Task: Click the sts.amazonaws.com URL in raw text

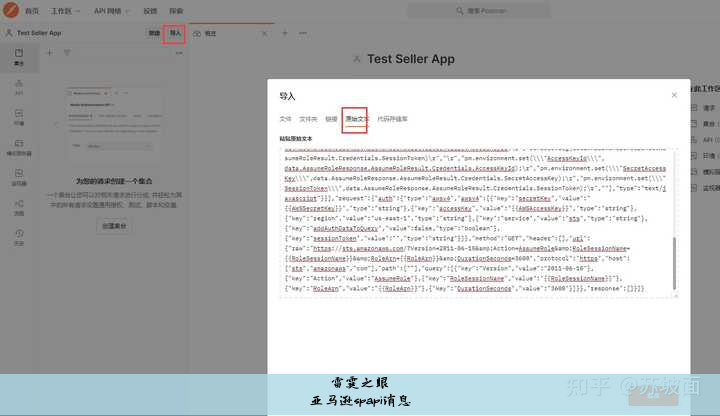Action: pos(358,248)
